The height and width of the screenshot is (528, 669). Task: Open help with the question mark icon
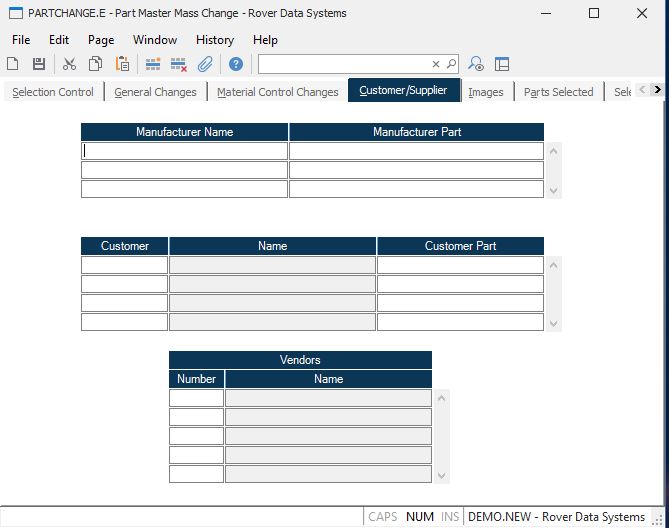click(236, 64)
